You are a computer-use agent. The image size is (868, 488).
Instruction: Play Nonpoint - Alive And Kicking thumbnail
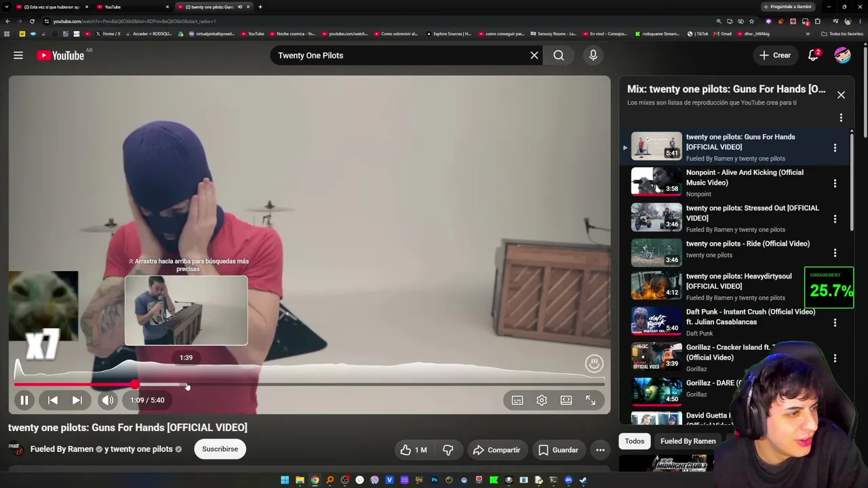[x=656, y=182]
